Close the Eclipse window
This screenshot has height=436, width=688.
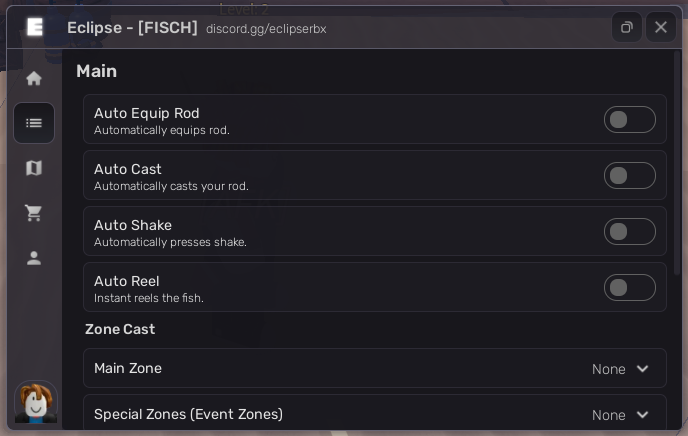click(661, 27)
